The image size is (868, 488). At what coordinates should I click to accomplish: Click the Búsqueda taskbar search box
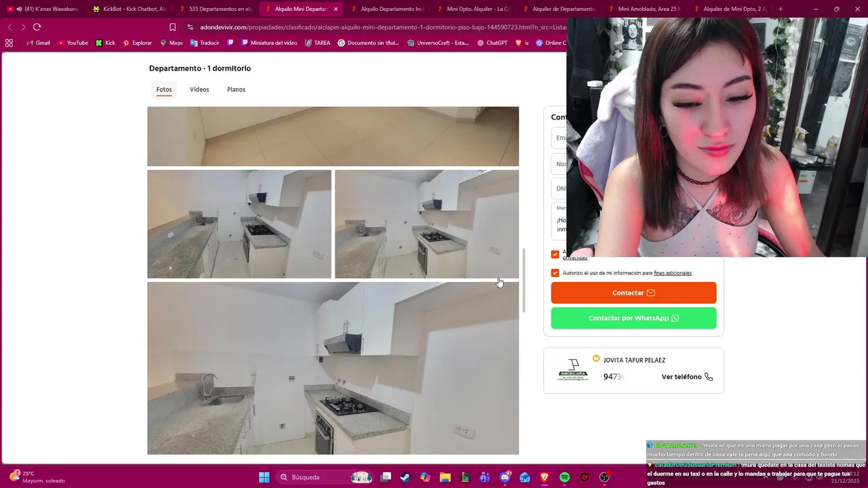[x=326, y=477]
